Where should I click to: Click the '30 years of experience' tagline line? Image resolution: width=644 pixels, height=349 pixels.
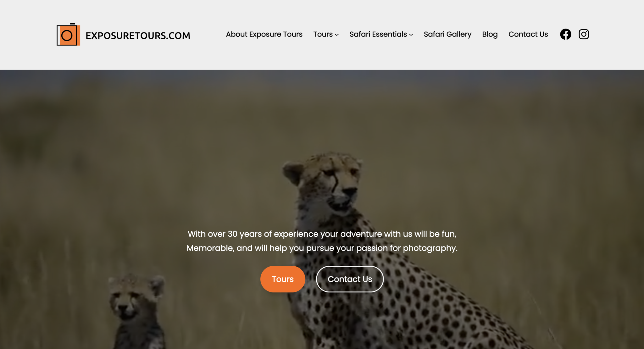click(x=322, y=234)
